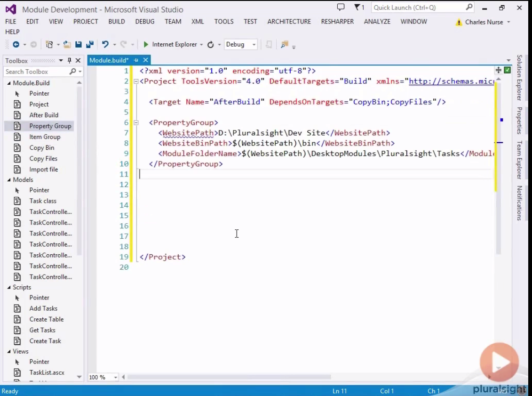Screen dimensions: 532x396
Task: Open the ARCHITECTURE menu
Action: 289,21
